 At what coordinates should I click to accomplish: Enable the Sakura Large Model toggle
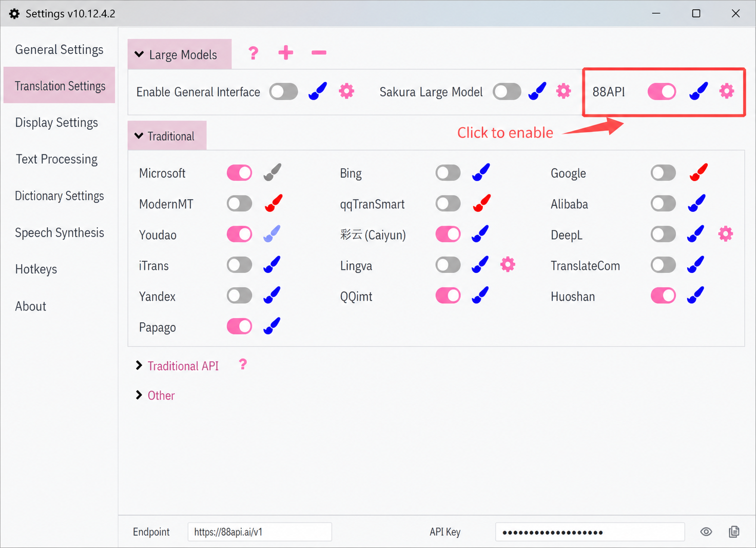click(507, 92)
